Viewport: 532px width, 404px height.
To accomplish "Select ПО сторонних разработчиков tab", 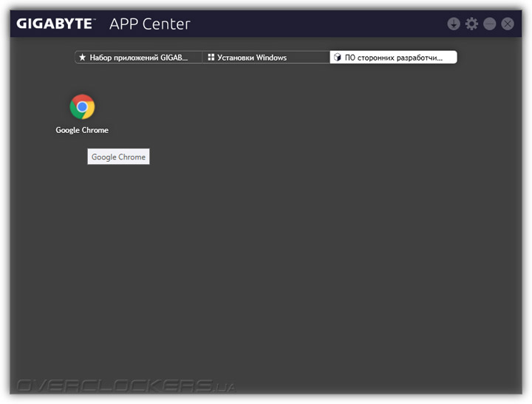I will pyautogui.click(x=393, y=58).
